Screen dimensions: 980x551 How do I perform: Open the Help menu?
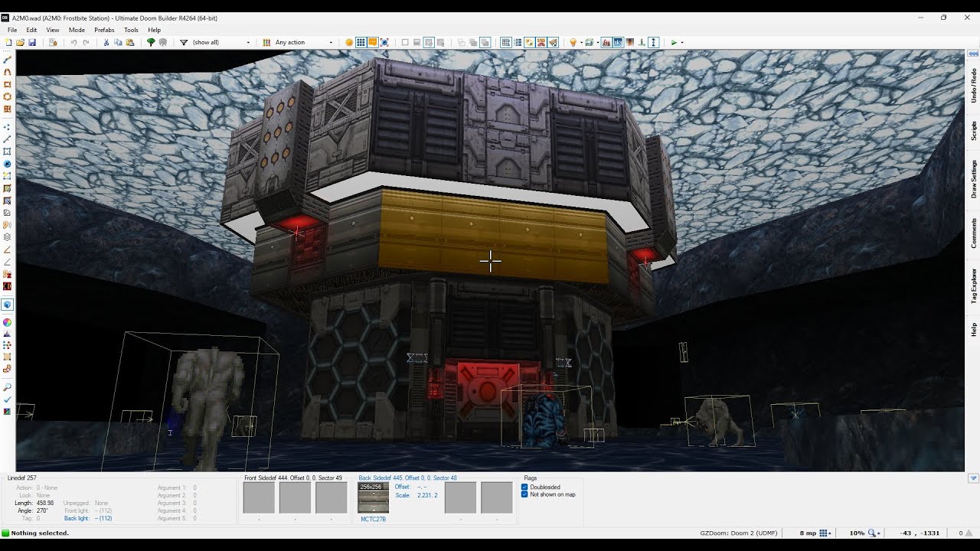coord(154,30)
